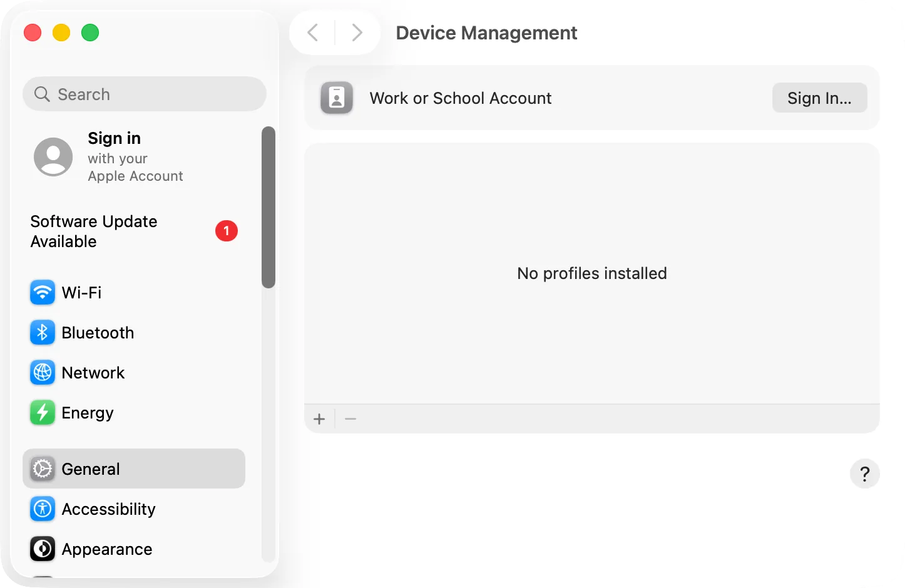This screenshot has height=588, width=905.
Task: Click the red software update badge
Action: (227, 231)
